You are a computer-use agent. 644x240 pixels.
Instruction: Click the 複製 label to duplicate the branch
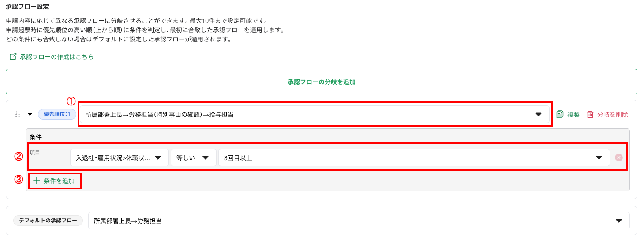tap(573, 114)
